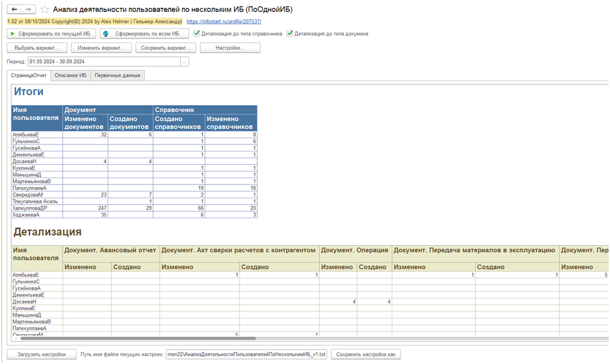Viewport: 610px width, 364px height.
Task: Click Изменить вариант button
Action: [x=101, y=48]
